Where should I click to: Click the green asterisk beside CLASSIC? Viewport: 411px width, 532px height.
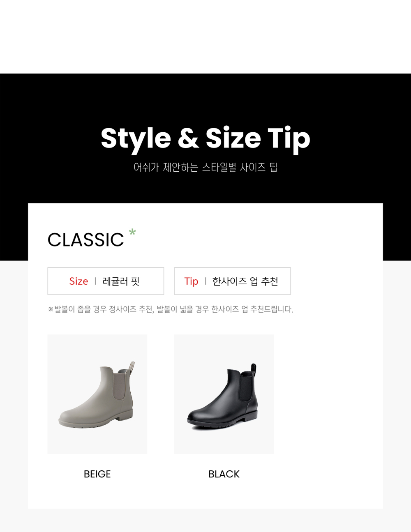pos(132,232)
